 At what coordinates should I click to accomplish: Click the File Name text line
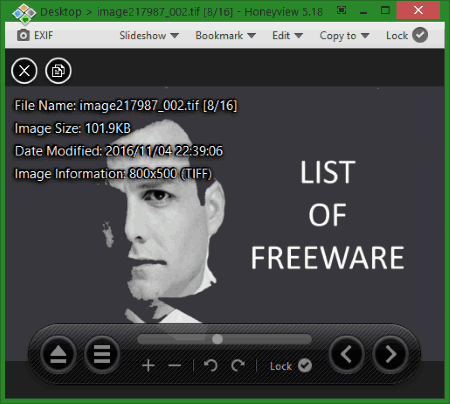click(126, 106)
